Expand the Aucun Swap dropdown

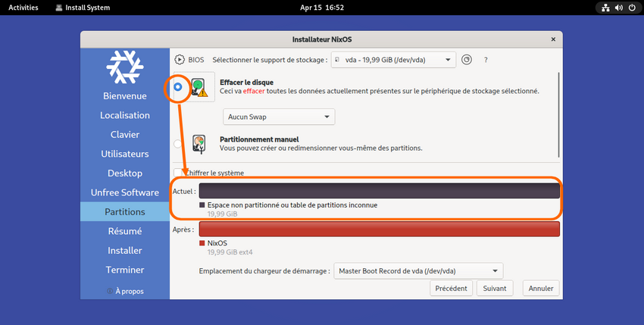point(279,117)
